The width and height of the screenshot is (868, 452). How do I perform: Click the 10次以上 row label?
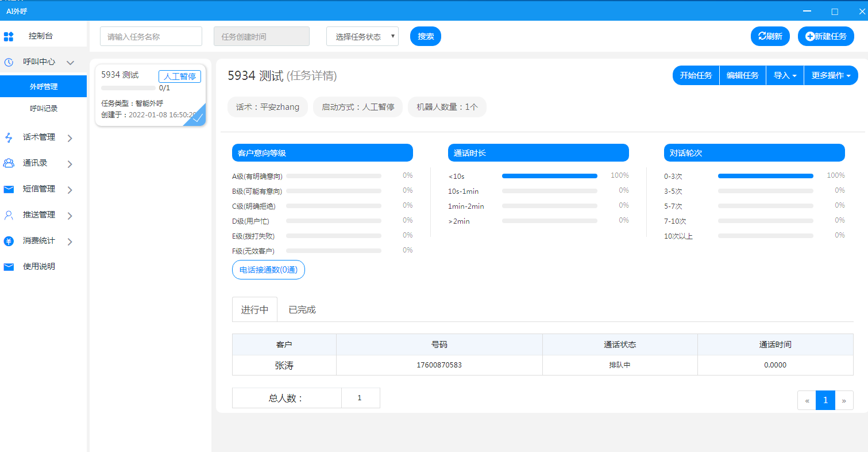pos(678,236)
